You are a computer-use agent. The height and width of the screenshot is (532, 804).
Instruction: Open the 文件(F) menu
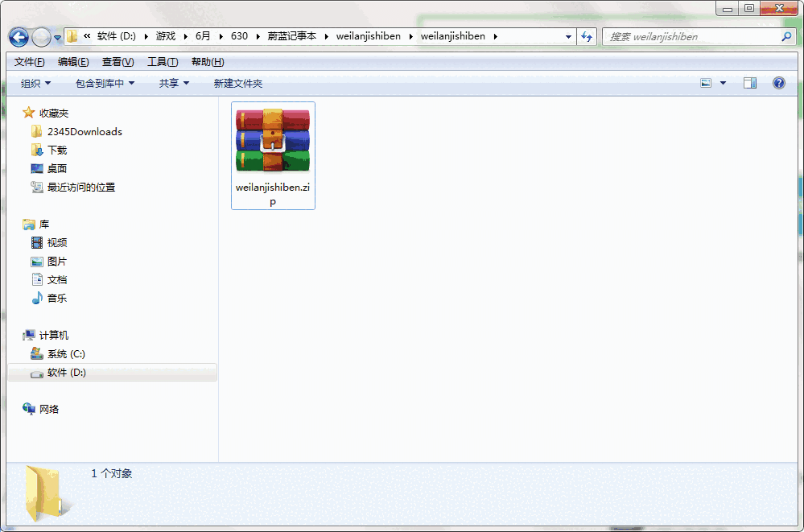point(29,62)
